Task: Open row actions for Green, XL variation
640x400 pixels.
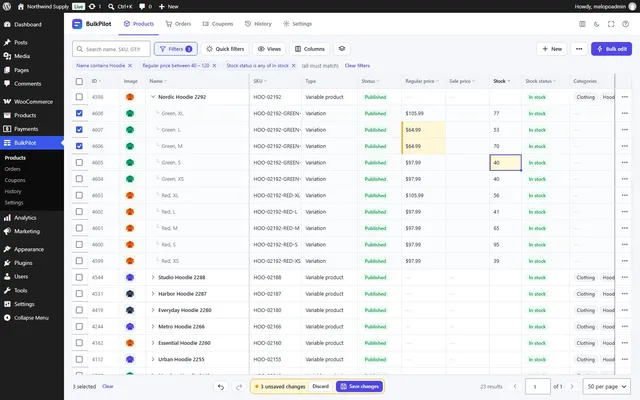Action: [624, 113]
